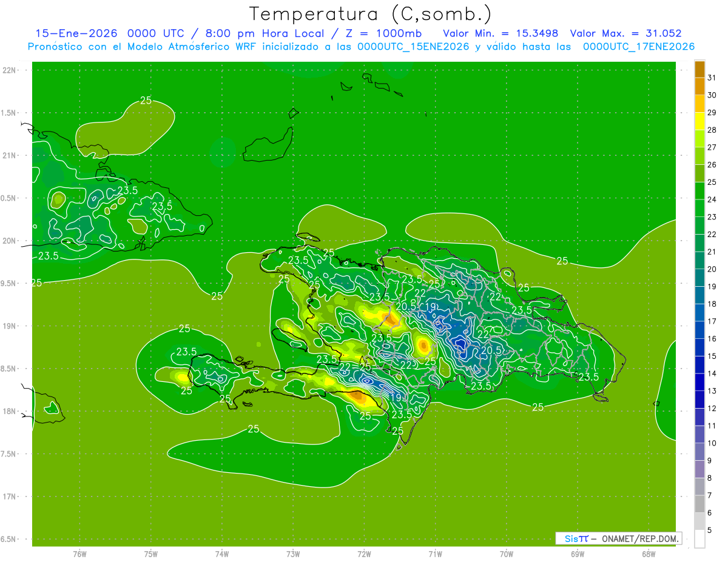Click the "71W" longitude axis label

(x=435, y=554)
